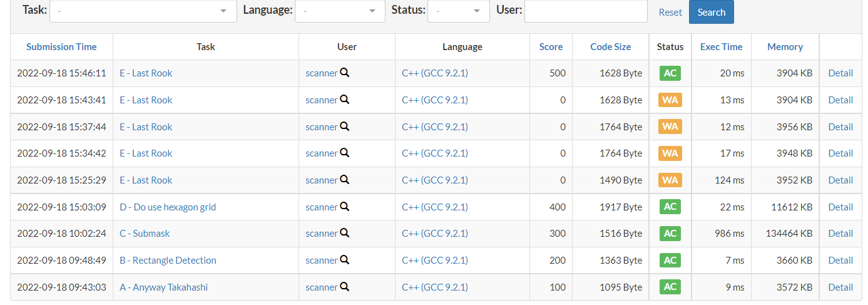Screen dimensions: 868x305
Task: Expand the Language filter dropdown
Action: point(339,11)
